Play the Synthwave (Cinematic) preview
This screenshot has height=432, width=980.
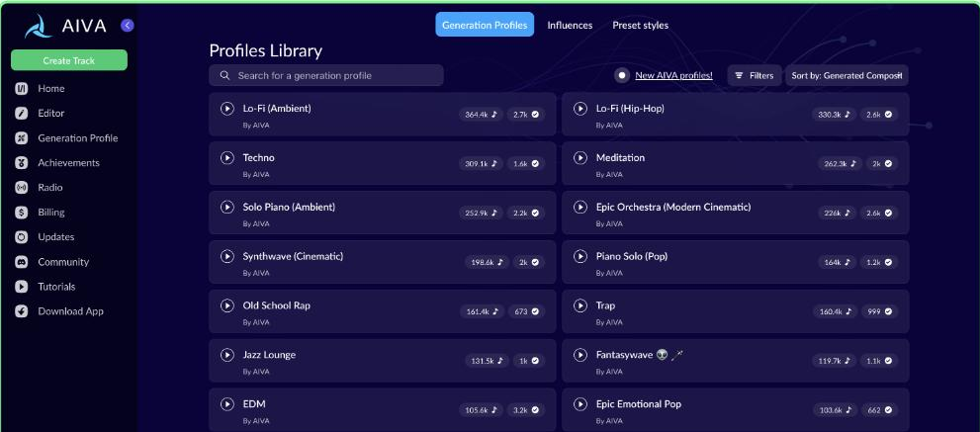click(226, 256)
